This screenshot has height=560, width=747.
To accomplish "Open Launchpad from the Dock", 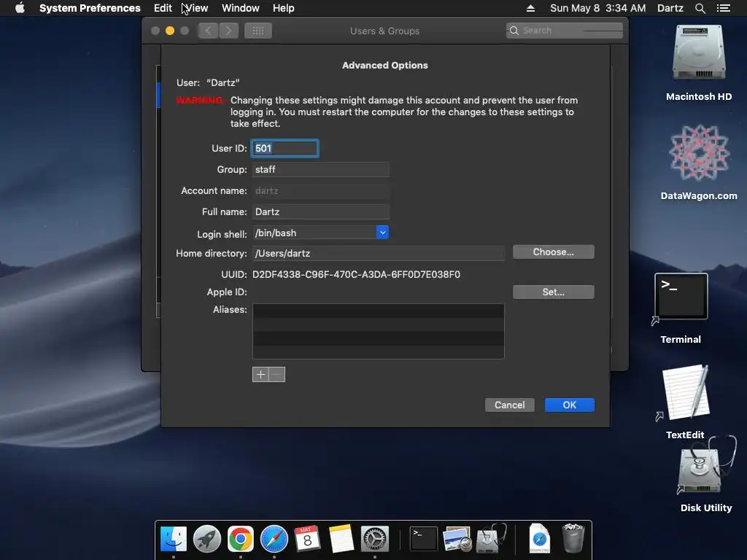I will click(x=207, y=539).
